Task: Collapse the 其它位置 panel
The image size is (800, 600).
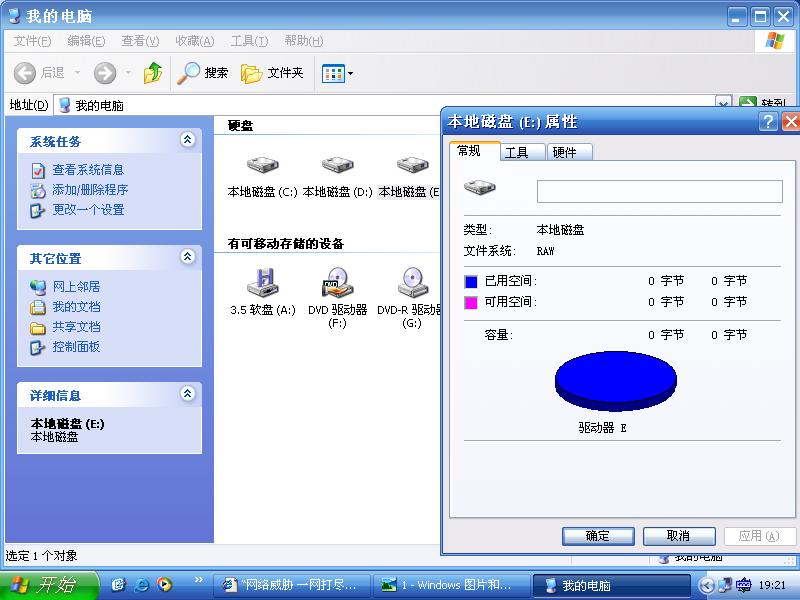Action: pyautogui.click(x=188, y=257)
